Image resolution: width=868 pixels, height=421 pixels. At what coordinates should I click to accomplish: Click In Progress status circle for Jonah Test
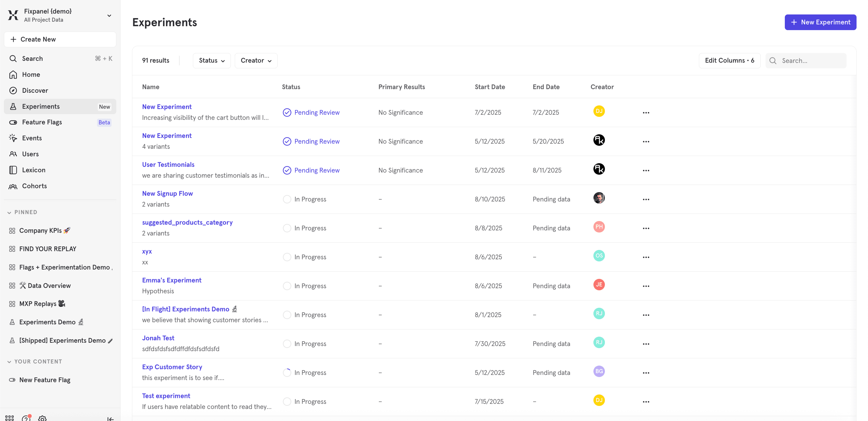tap(287, 344)
